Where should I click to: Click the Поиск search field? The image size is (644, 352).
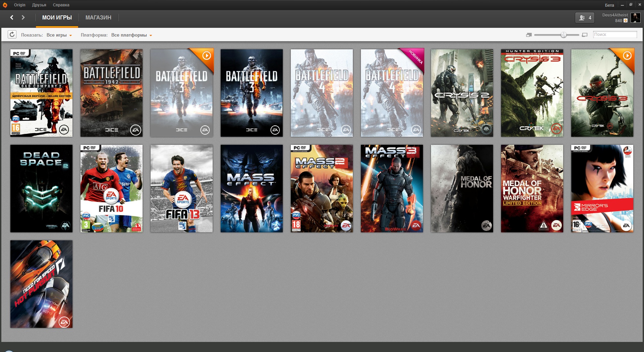click(x=615, y=35)
